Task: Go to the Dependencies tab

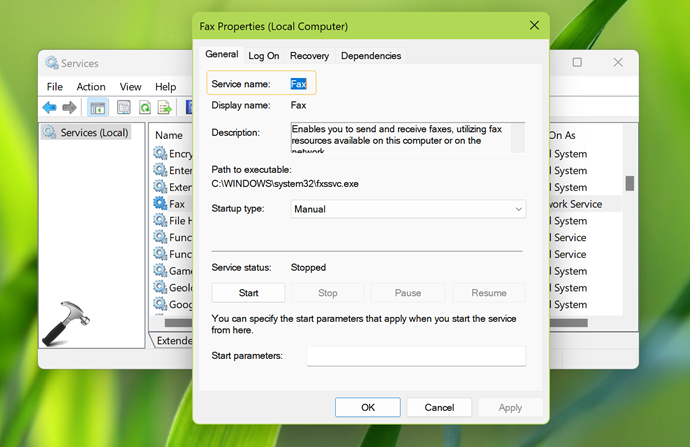Action: 370,56
